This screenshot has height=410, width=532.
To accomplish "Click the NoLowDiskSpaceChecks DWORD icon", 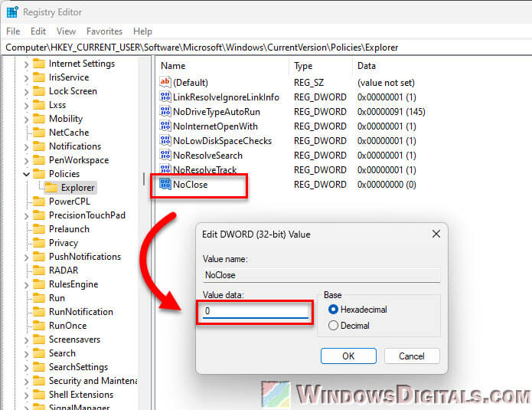I will (x=165, y=141).
